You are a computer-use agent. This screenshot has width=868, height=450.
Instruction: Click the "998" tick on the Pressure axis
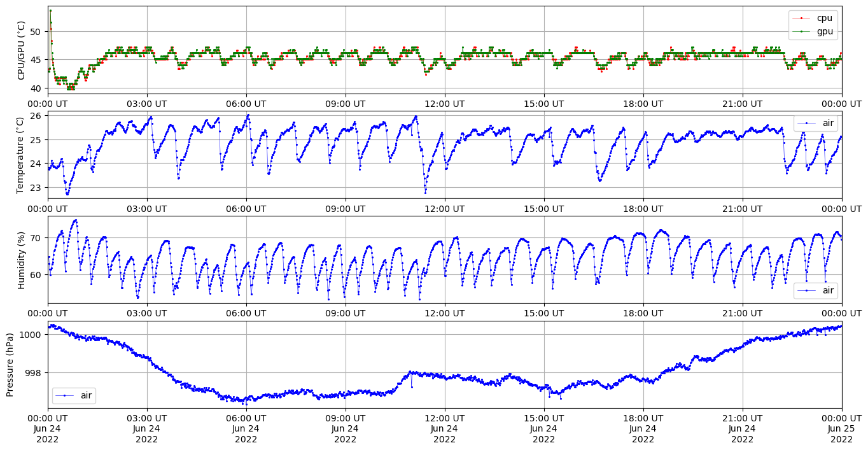click(x=33, y=373)
